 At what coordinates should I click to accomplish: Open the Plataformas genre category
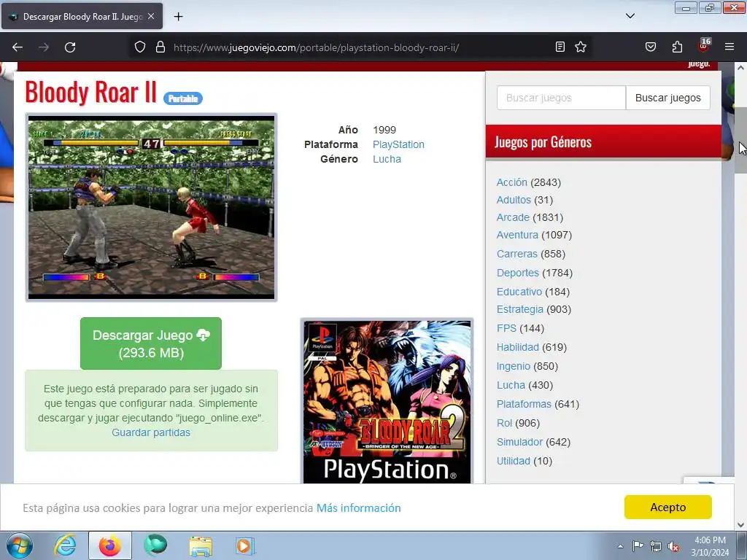point(524,404)
